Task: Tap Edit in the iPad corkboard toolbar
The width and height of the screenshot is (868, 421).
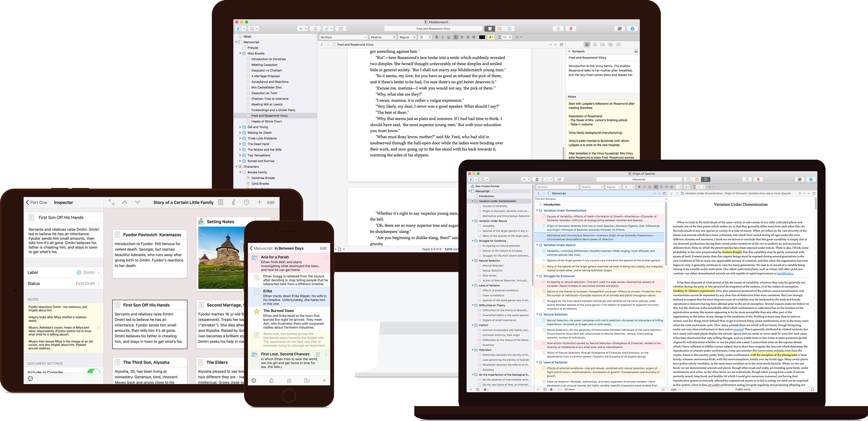Action: click(271, 203)
